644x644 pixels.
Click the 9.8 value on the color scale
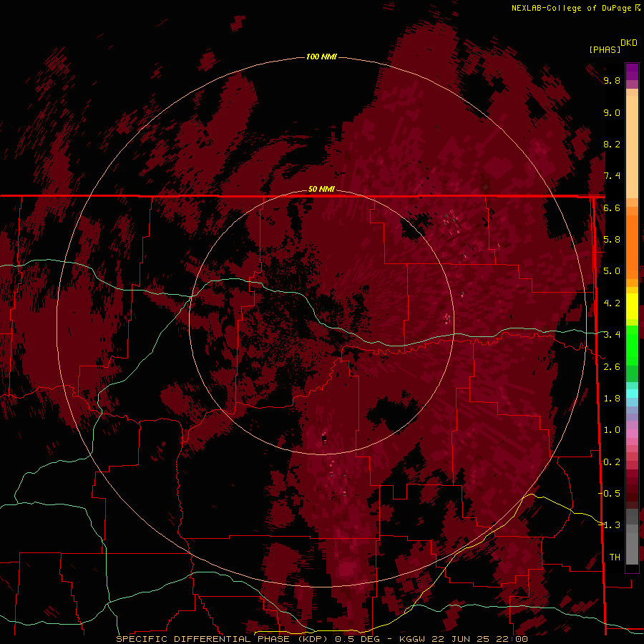click(612, 80)
